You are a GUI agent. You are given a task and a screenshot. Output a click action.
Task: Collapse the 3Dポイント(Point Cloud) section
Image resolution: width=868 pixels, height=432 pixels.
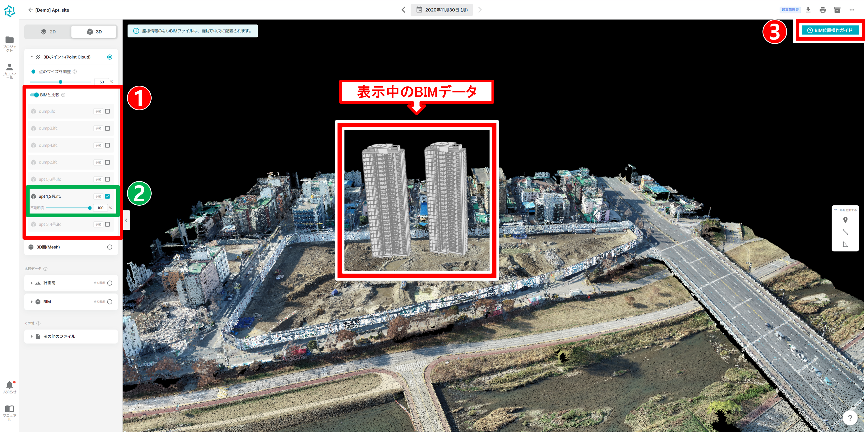click(32, 57)
